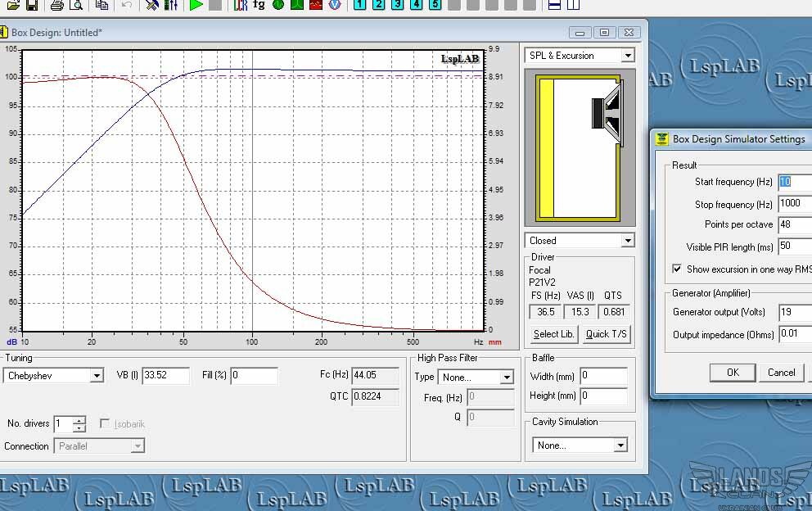
Task: Click the LCR meter toolbar icon
Action: (x=240, y=5)
